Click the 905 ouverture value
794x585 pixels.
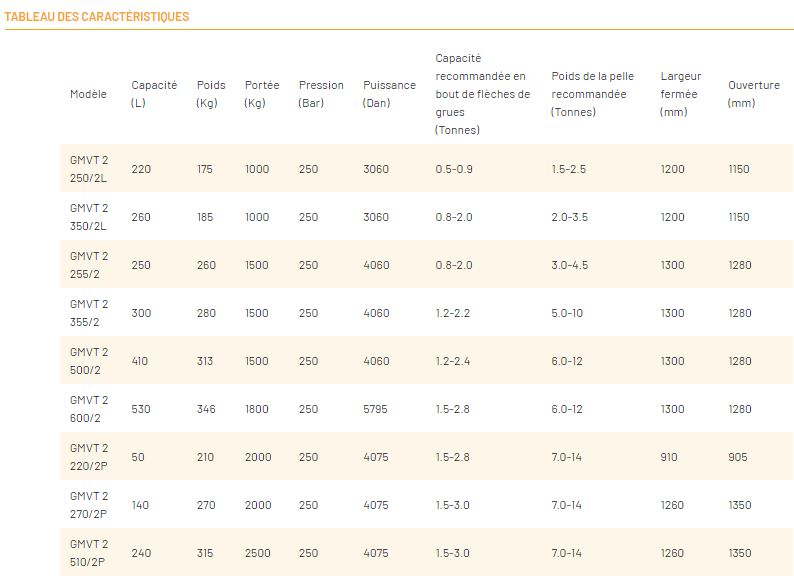(737, 457)
